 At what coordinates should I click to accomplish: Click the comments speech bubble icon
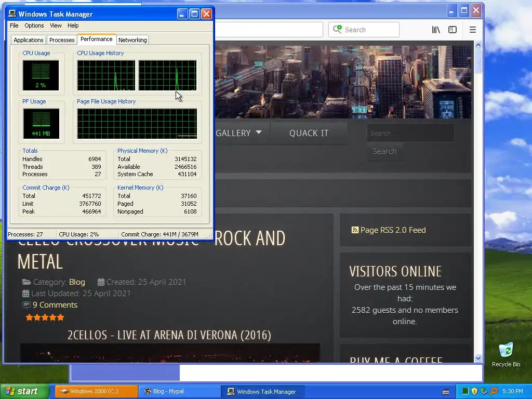point(26,304)
